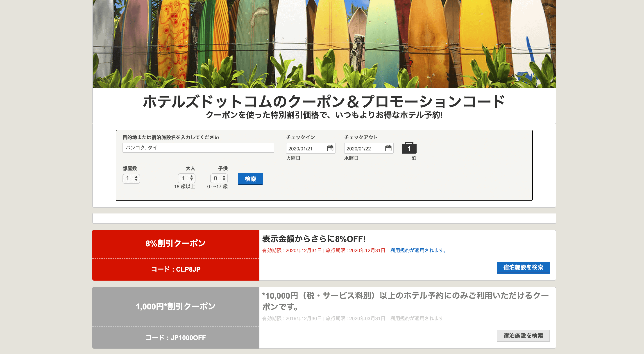
Task: Open the check-in calendar icon
Action: (330, 148)
